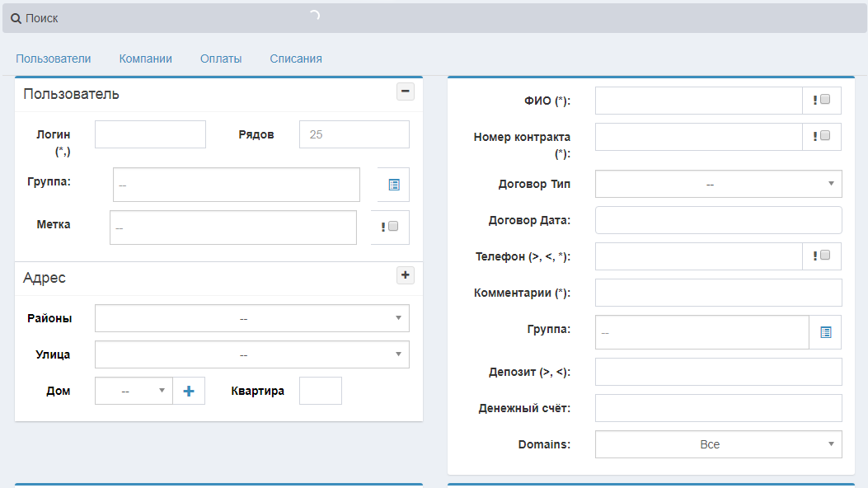The image size is (868, 488).
Task: Check the Номер контракта exclusion checkbox
Action: pyautogui.click(x=825, y=136)
